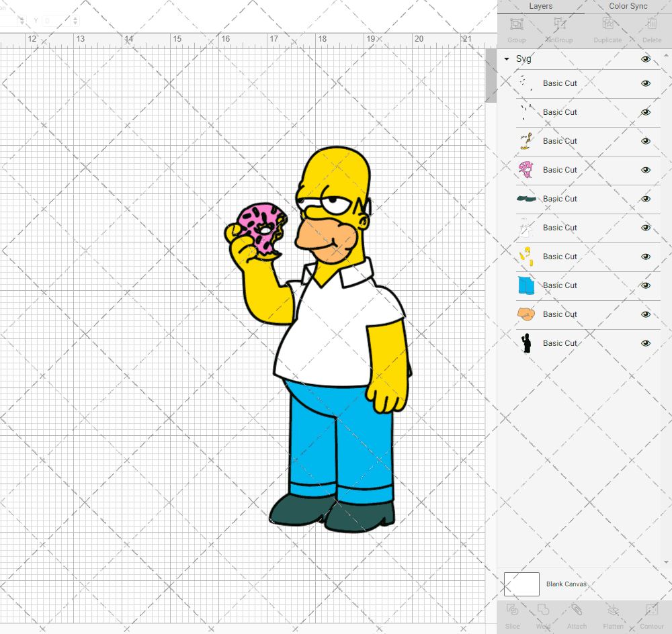The image size is (672, 634).
Task: Hide the topmost Basic Cut layer eye icon
Action: (x=645, y=83)
